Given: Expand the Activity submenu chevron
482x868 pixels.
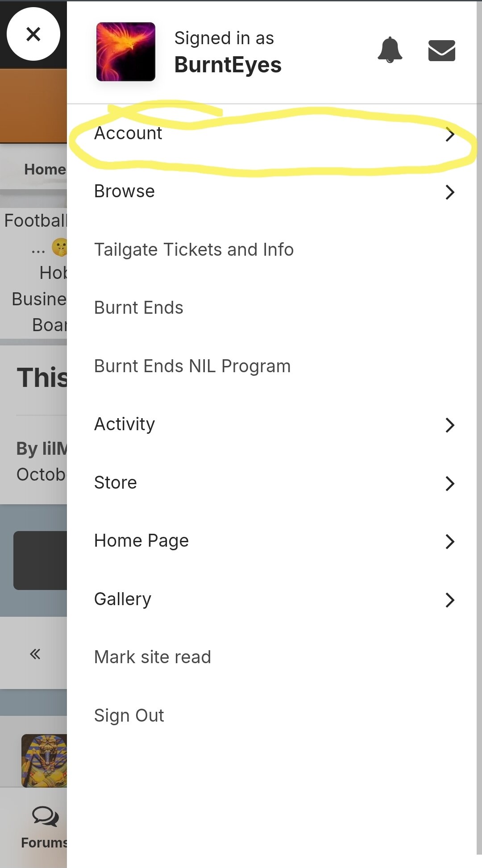Looking at the screenshot, I should 450,425.
